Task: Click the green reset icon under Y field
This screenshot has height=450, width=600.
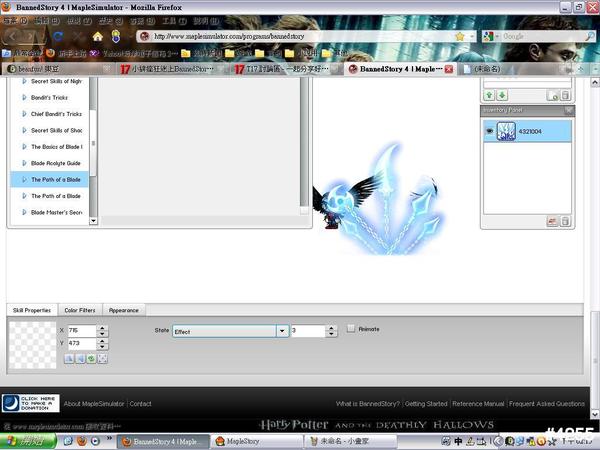Action: (x=91, y=358)
